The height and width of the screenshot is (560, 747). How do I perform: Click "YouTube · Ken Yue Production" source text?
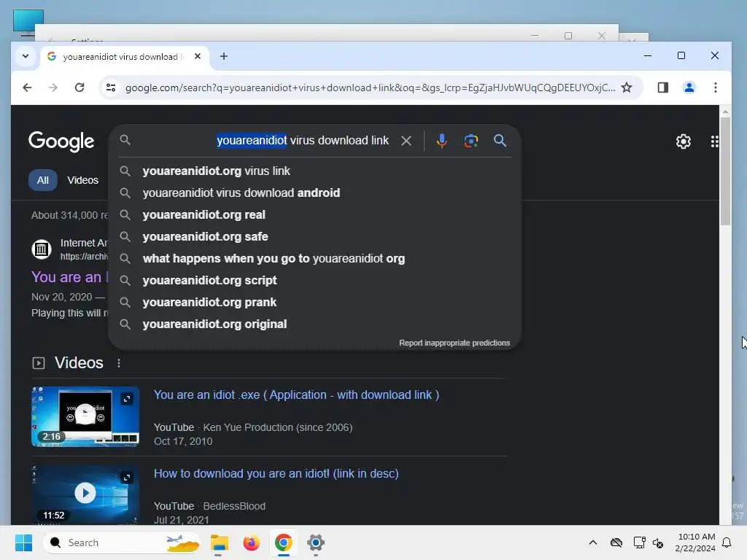point(253,427)
